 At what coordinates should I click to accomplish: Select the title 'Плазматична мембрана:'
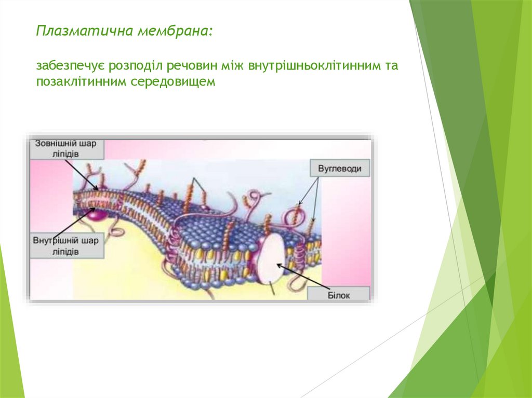point(125,31)
